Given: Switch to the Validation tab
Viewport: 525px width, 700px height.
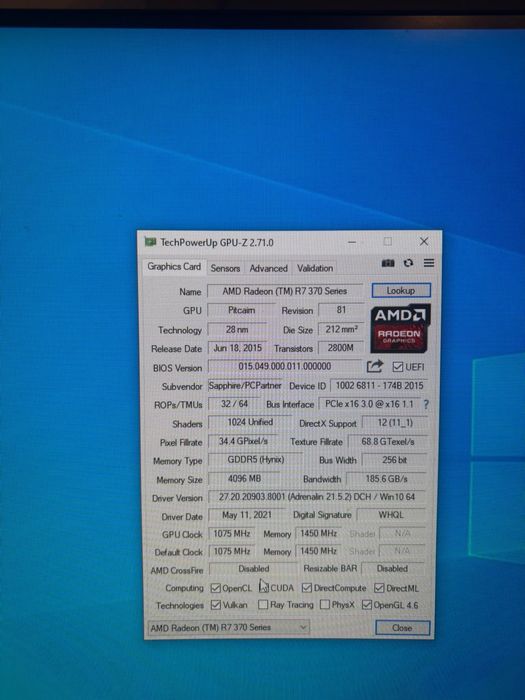Looking at the screenshot, I should pos(315,268).
